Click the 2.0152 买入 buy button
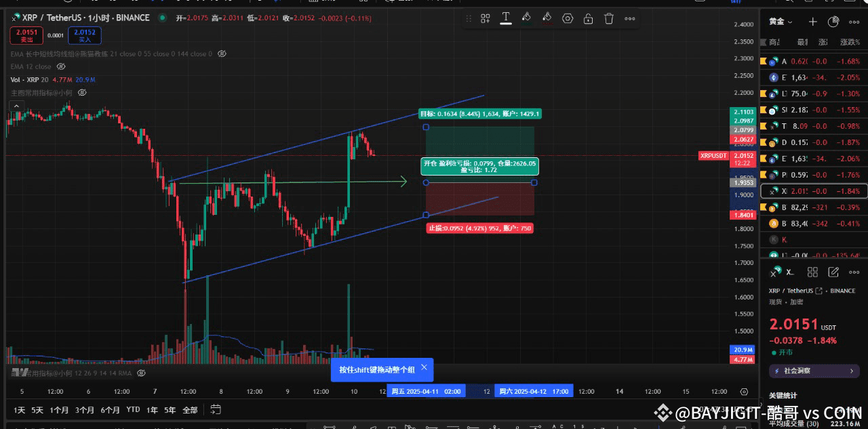 (x=85, y=35)
